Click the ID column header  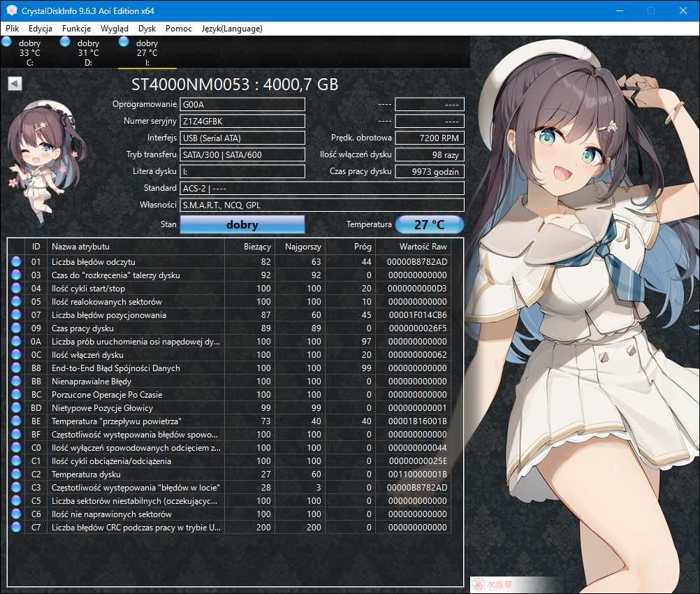point(36,247)
